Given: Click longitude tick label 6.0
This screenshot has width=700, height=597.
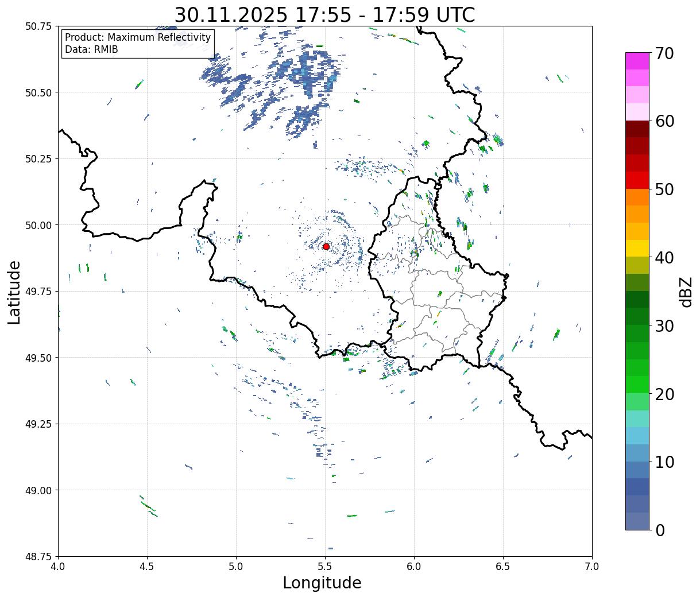Looking at the screenshot, I should [x=414, y=567].
